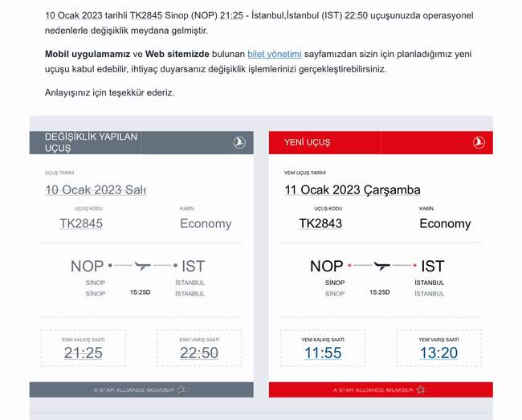Screen dimensions: 522x420
Task: Select the new flight code TK2843
Action: (x=320, y=224)
